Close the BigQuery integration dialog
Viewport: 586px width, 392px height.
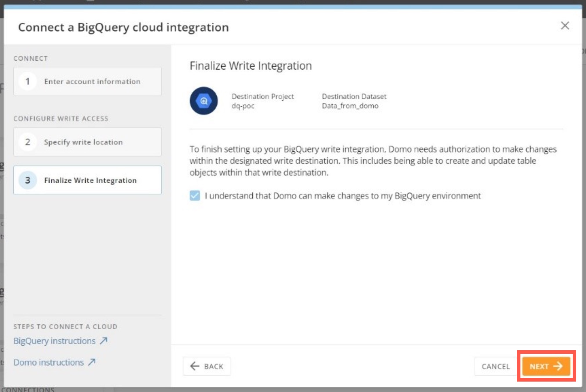(x=565, y=26)
